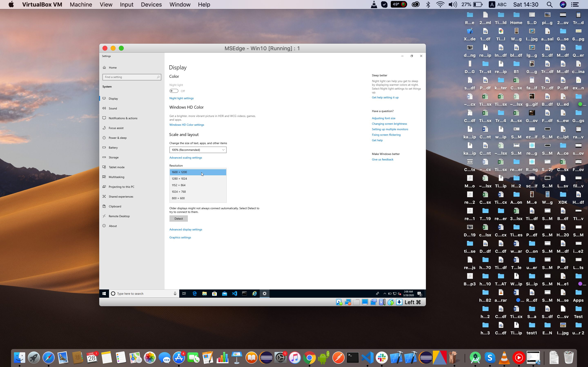Open About system page

click(131, 226)
